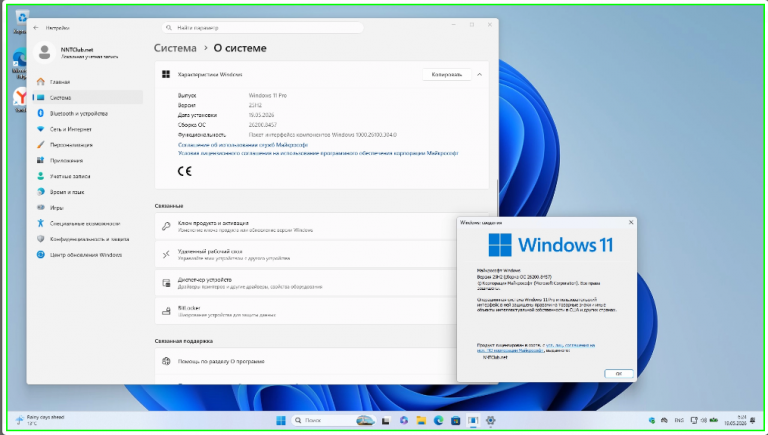Close the Windows about dialog
Screen dimensions: 768x435
click(631, 222)
